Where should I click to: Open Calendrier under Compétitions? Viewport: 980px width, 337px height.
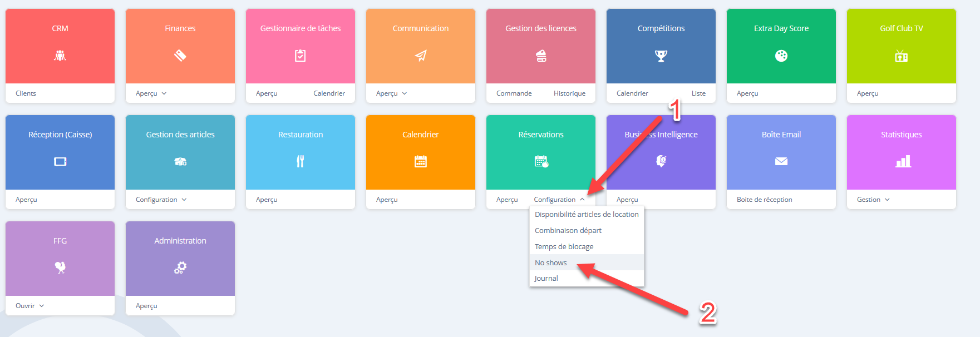[632, 93]
